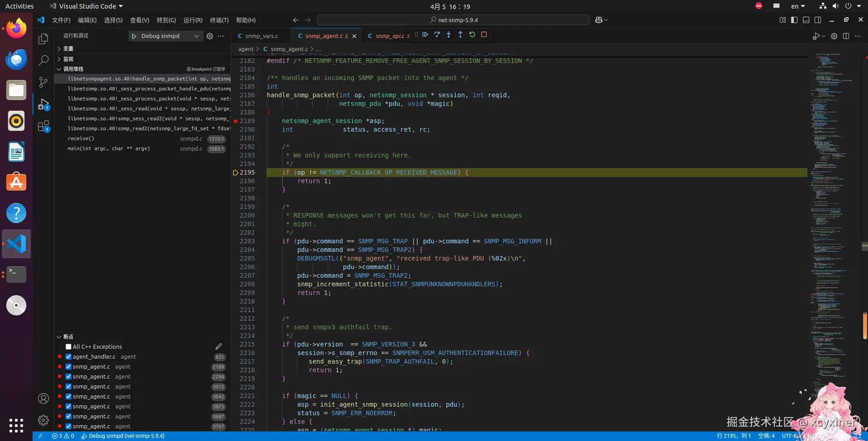
Task: Select main(int argc, char ** argv) stack frame
Action: coord(142,149)
